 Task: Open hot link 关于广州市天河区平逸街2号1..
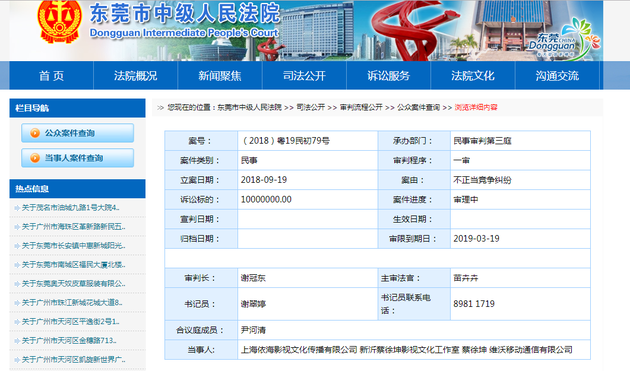[x=70, y=322]
